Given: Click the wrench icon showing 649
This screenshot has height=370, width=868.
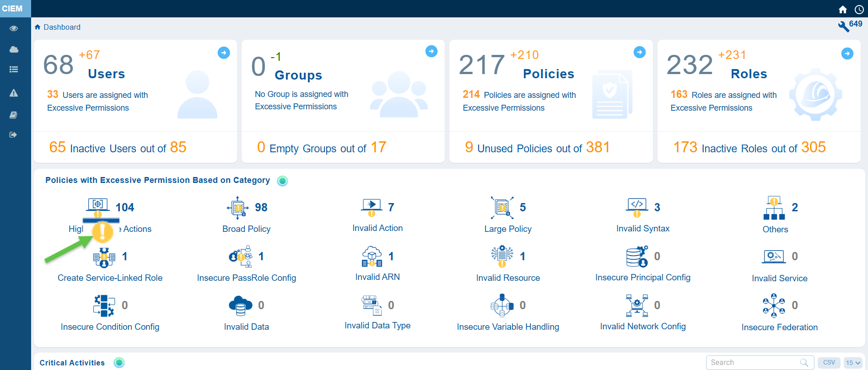Looking at the screenshot, I should click(843, 26).
